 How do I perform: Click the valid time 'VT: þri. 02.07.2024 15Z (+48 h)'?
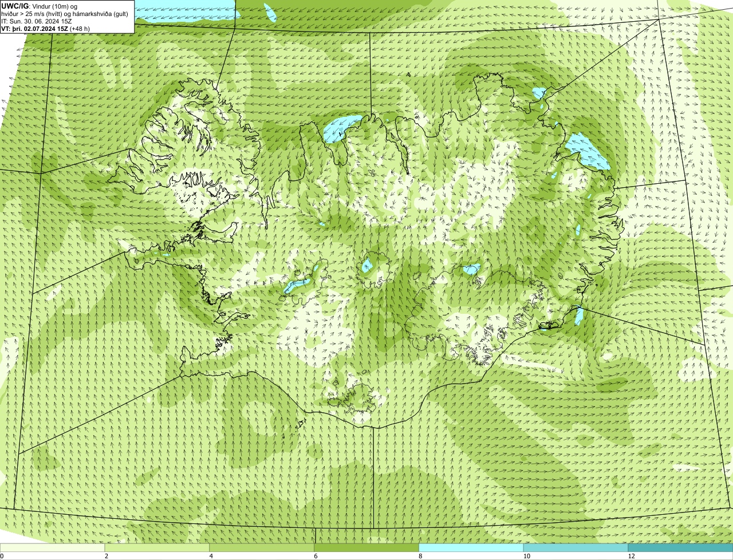(46, 29)
